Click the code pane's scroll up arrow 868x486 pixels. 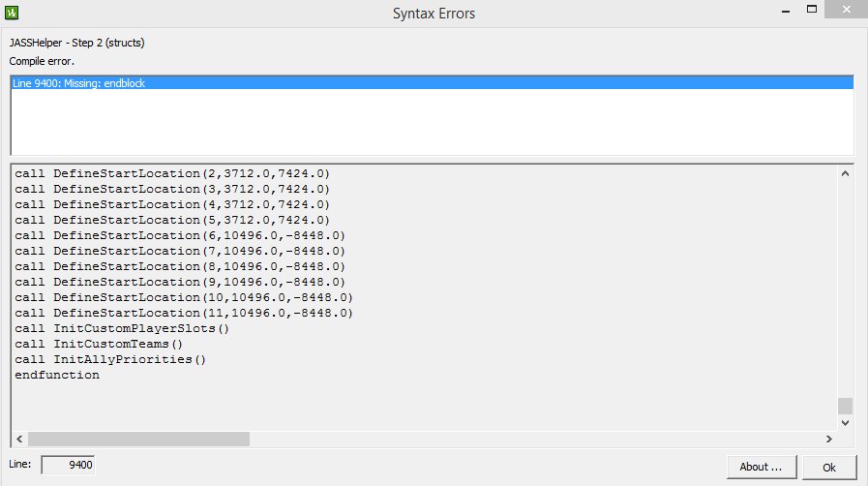(845, 174)
